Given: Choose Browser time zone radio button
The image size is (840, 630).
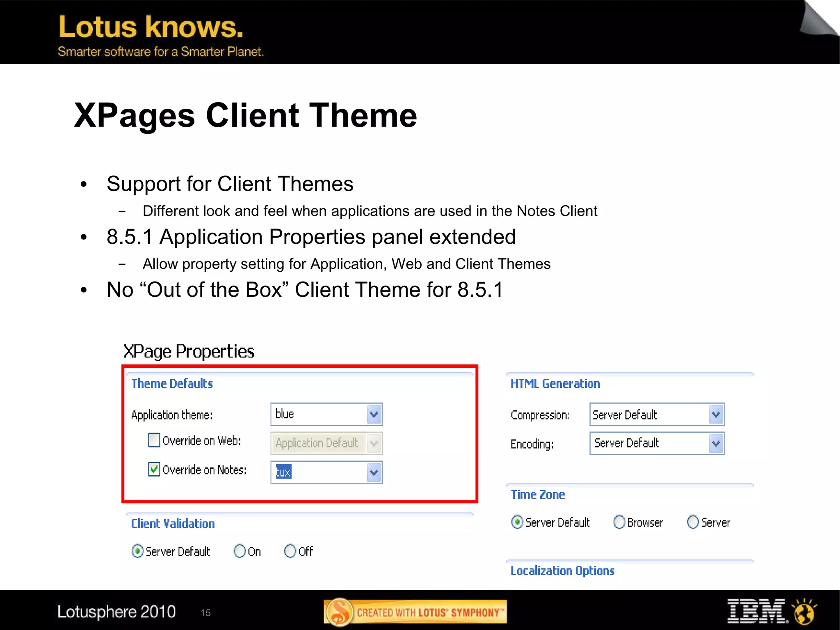Looking at the screenshot, I should click(x=619, y=522).
